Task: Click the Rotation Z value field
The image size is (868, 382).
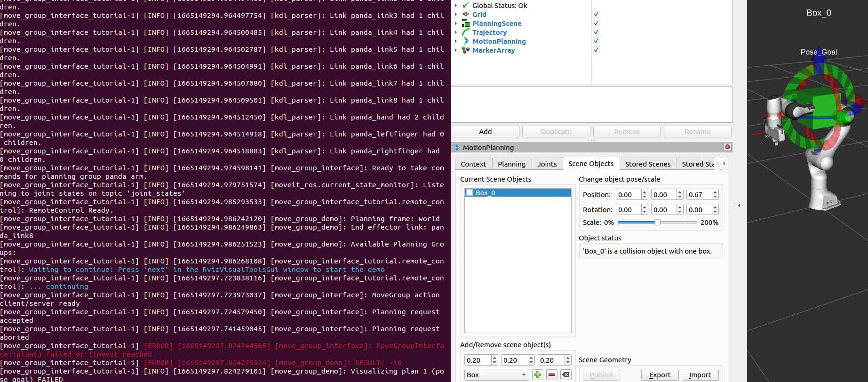Action: pyautogui.click(x=699, y=210)
